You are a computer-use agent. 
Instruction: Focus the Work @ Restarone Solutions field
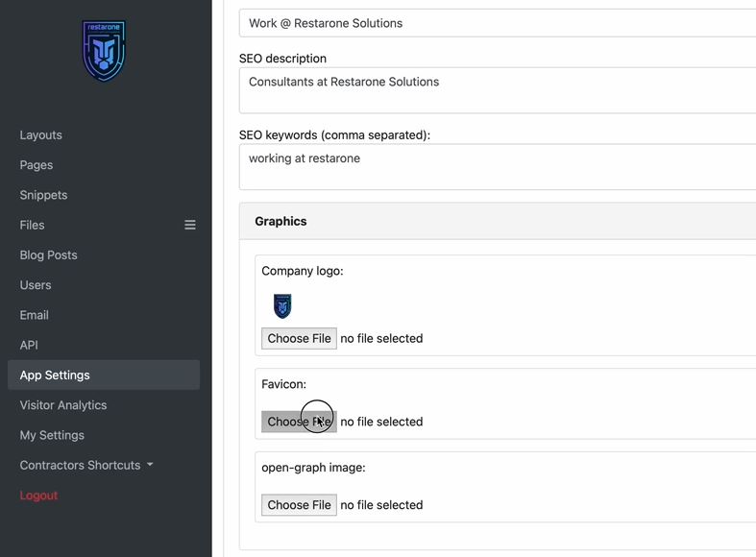[x=498, y=23]
